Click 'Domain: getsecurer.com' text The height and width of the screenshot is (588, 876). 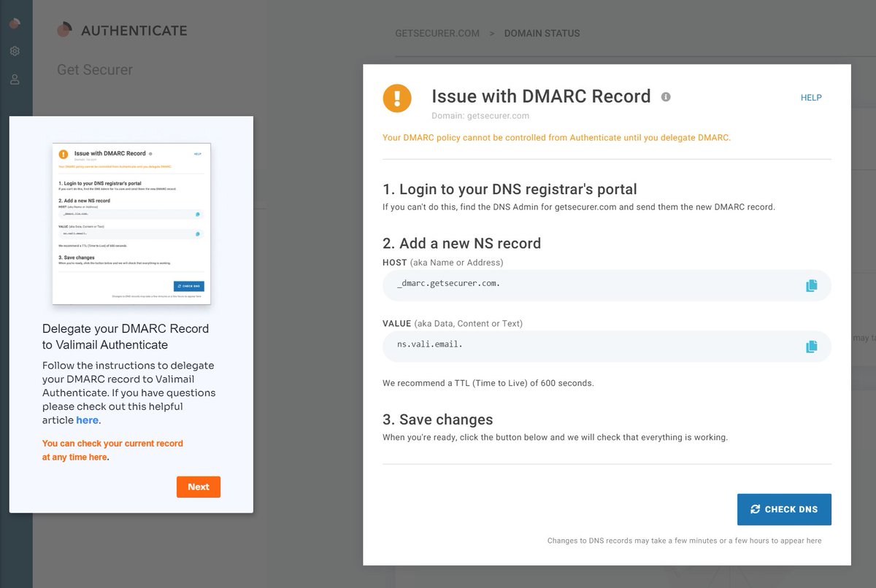[480, 115]
